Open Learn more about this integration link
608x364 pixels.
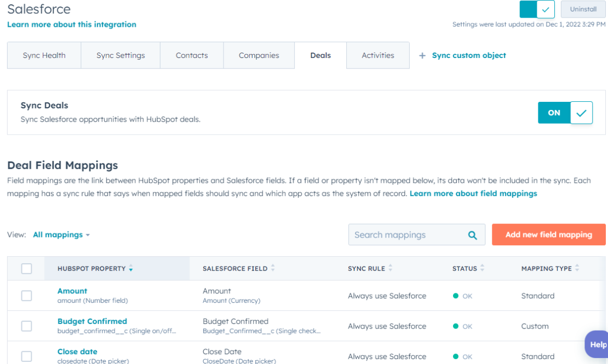[x=72, y=25]
